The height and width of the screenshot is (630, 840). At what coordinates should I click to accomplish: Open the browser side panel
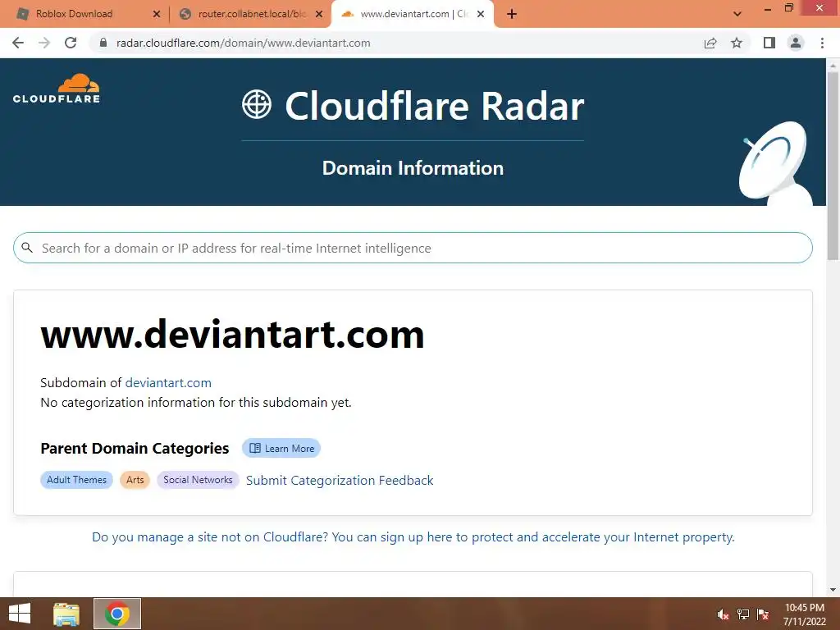(769, 43)
